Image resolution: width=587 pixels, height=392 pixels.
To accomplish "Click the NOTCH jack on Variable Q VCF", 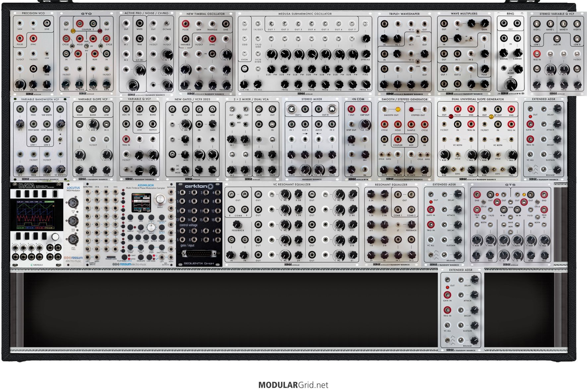I will (153, 124).
